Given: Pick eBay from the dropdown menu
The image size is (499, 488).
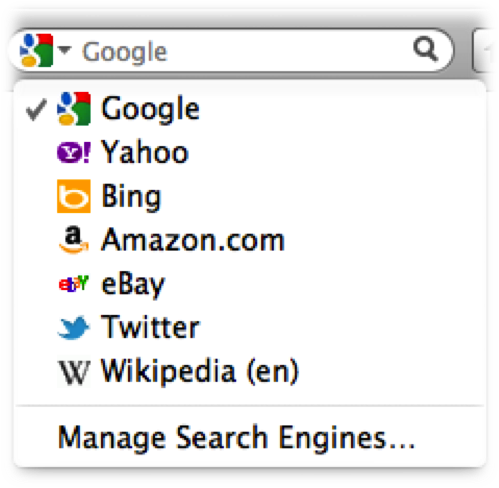Looking at the screenshot, I should pyautogui.click(x=250, y=284).
